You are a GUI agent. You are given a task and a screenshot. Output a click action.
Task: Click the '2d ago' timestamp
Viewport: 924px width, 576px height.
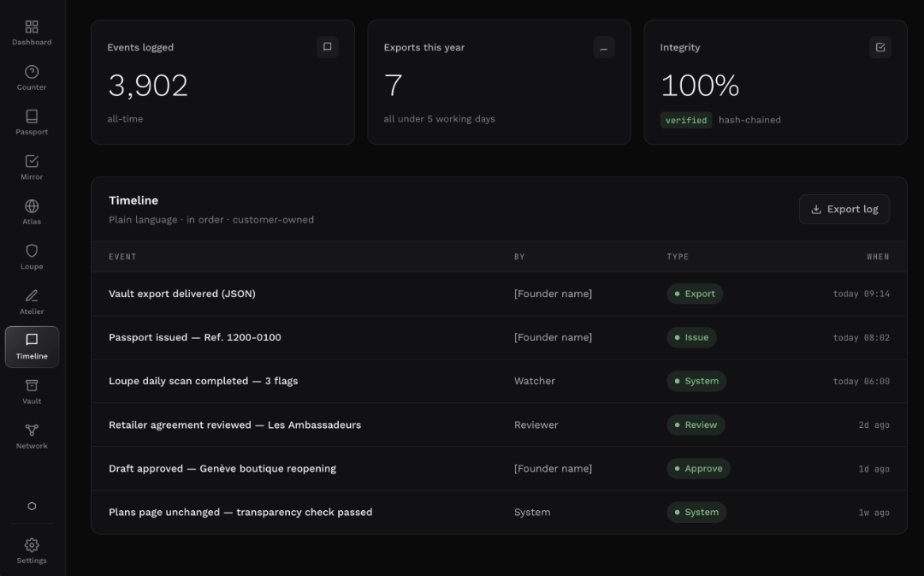874,425
